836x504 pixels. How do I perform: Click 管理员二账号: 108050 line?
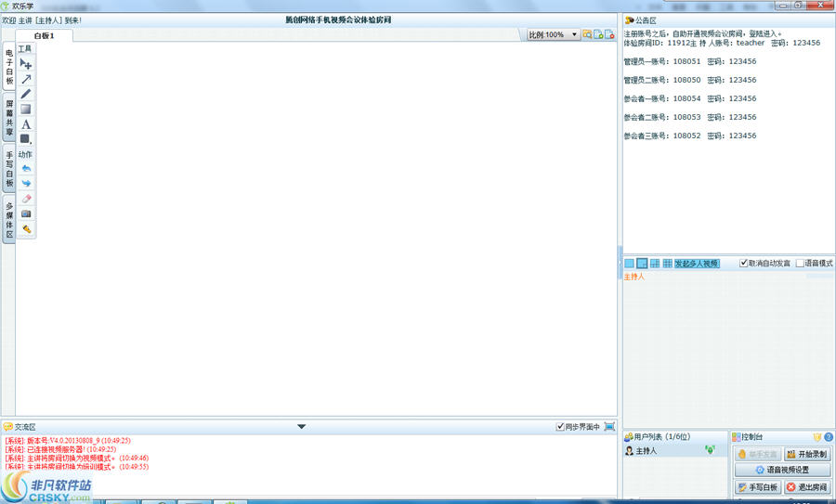pos(690,80)
